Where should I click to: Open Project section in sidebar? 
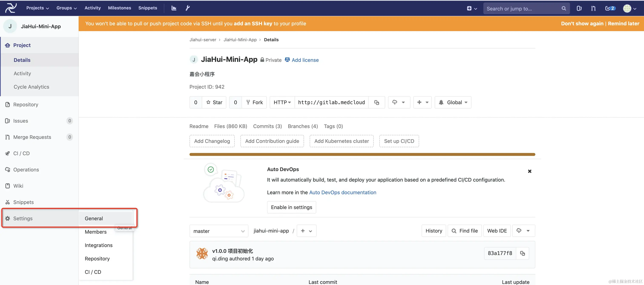(x=39, y=45)
